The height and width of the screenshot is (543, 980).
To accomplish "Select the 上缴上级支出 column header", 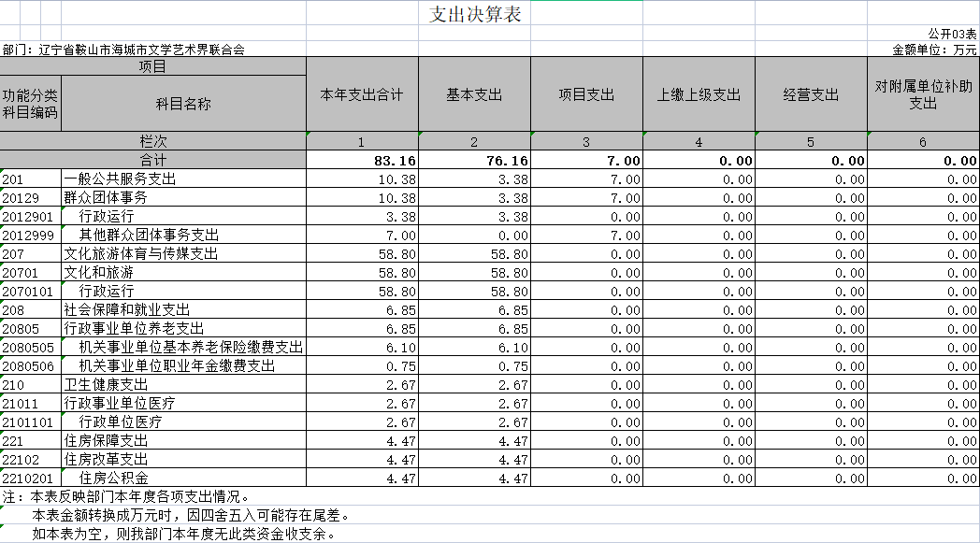I will [699, 94].
